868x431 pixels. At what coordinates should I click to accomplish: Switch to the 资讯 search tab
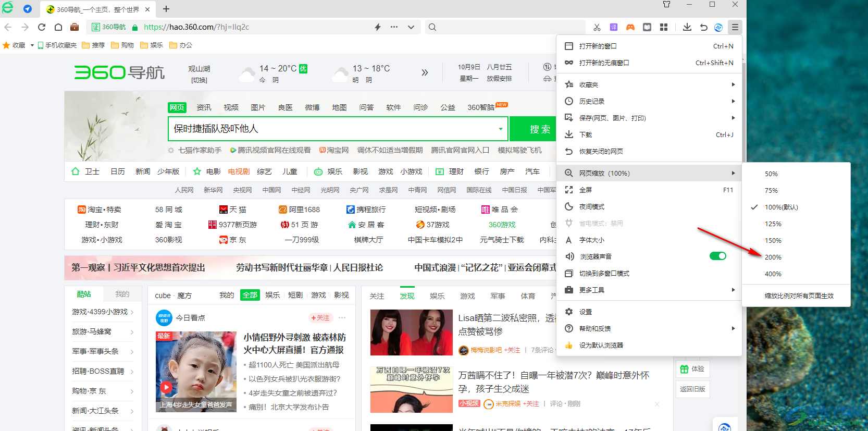click(x=204, y=107)
